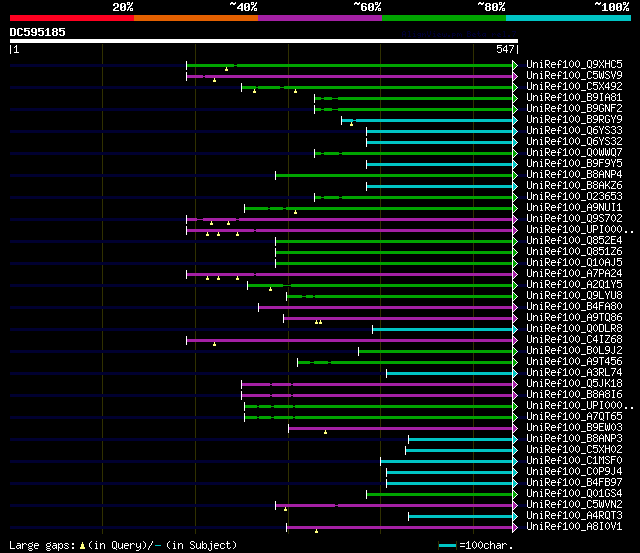Click the cyan 100char scale bar
This screenshot has width=640, height=553.
point(447,546)
